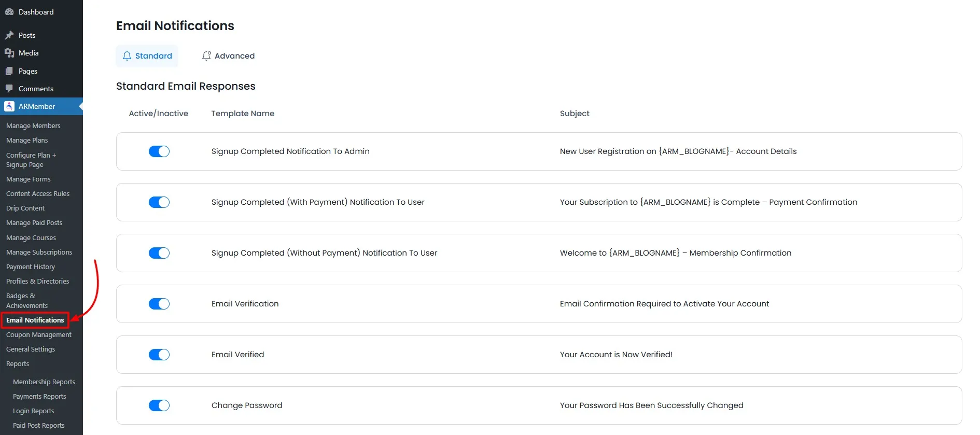The height and width of the screenshot is (435, 980).
Task: Open Manage Forms page
Action: 29,179
